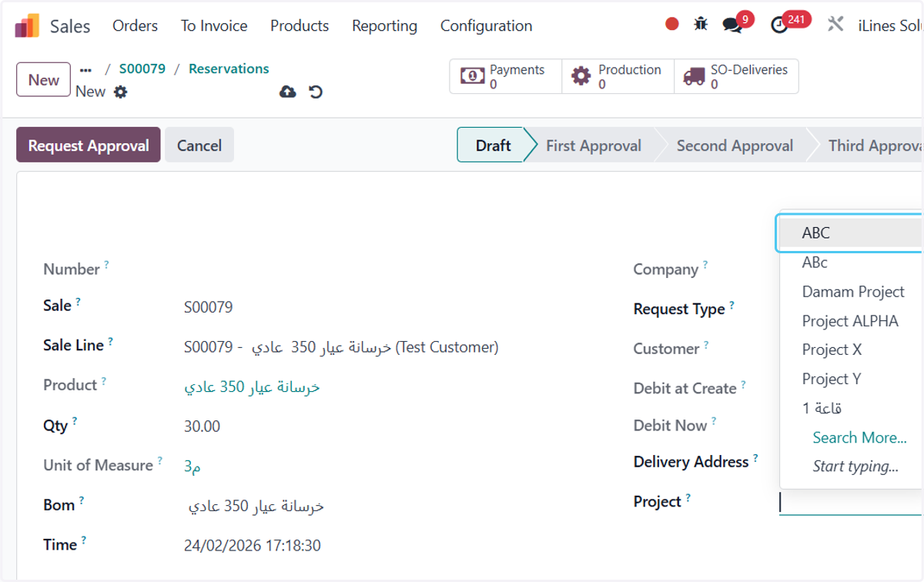Select the Second Approval status stage
This screenshot has width=924, height=582.
[x=735, y=145]
